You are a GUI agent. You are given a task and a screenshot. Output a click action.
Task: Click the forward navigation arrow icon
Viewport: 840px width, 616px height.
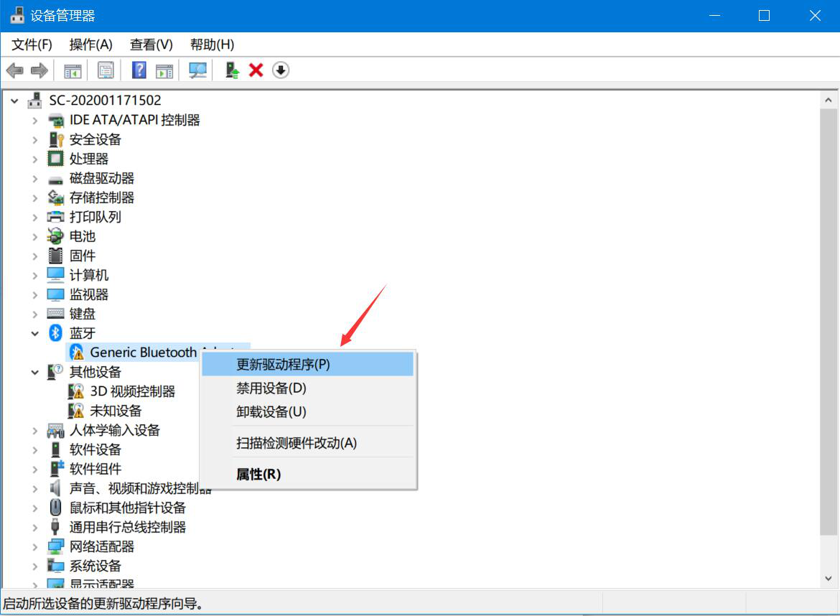point(39,70)
